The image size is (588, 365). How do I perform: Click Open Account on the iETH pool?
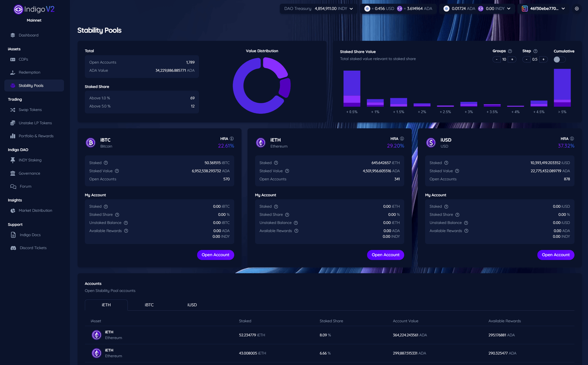coord(385,255)
